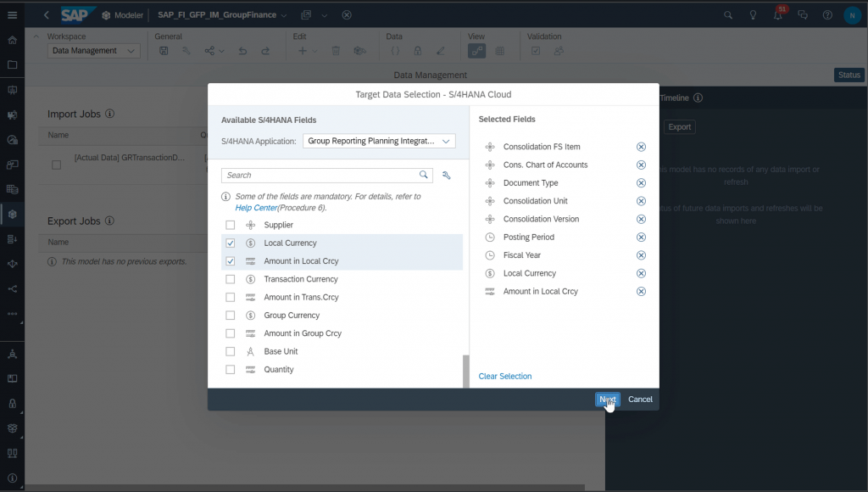Click the curly braces icon in Data group
The height and width of the screenshot is (492, 868).
(395, 51)
